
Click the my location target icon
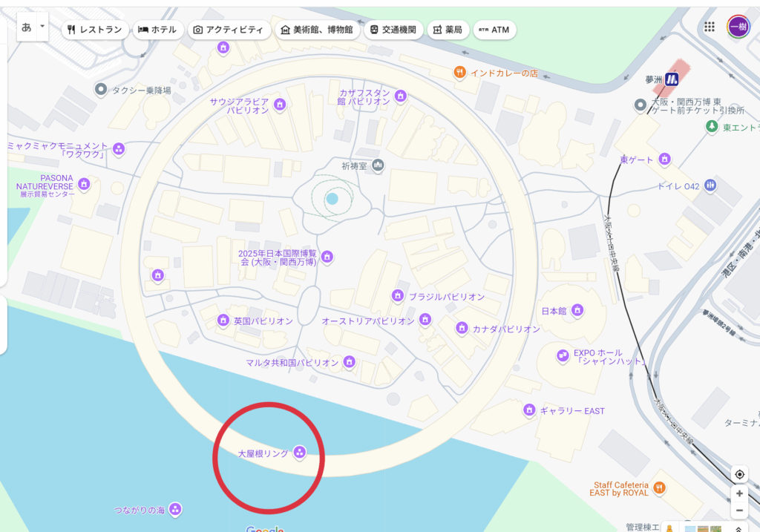(x=739, y=474)
